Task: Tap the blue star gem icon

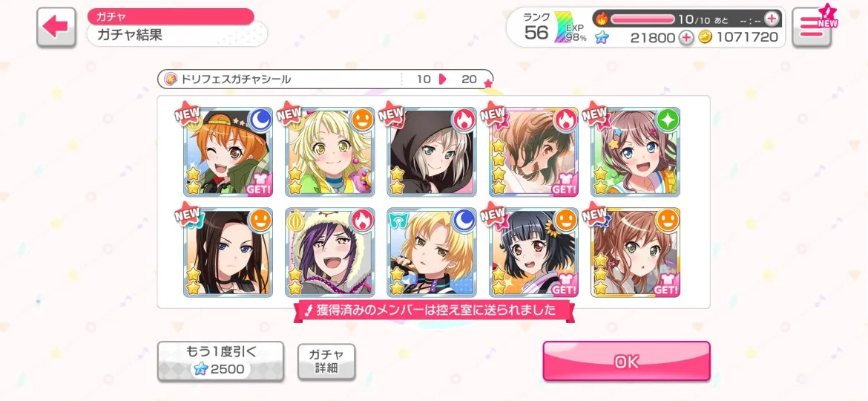Action: tap(602, 38)
